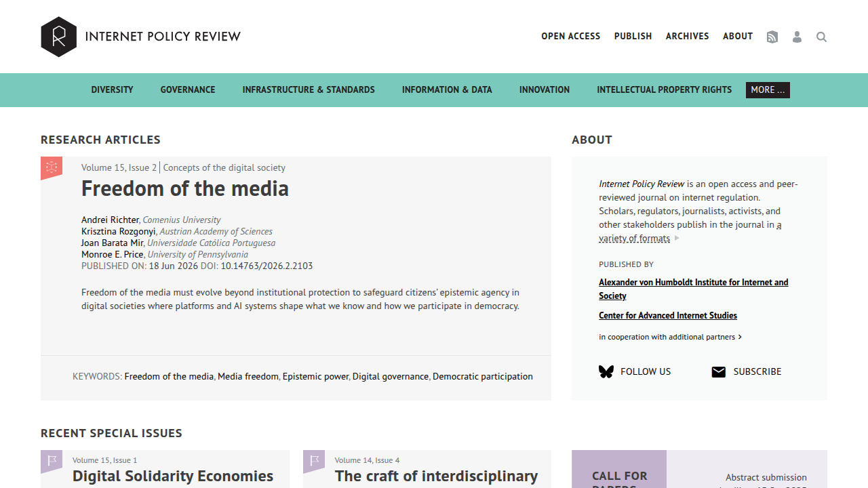The height and width of the screenshot is (488, 868).
Task: Click the Bluesky butterfly icon
Action: tap(606, 371)
